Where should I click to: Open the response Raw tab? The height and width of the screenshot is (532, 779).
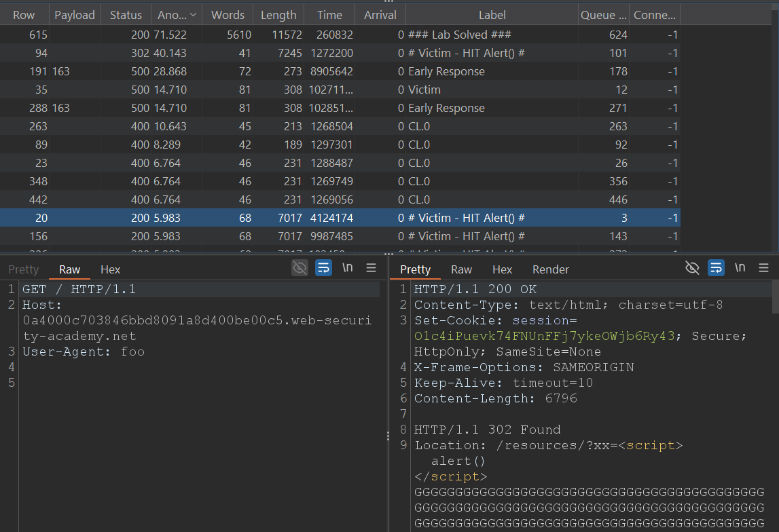coord(461,269)
